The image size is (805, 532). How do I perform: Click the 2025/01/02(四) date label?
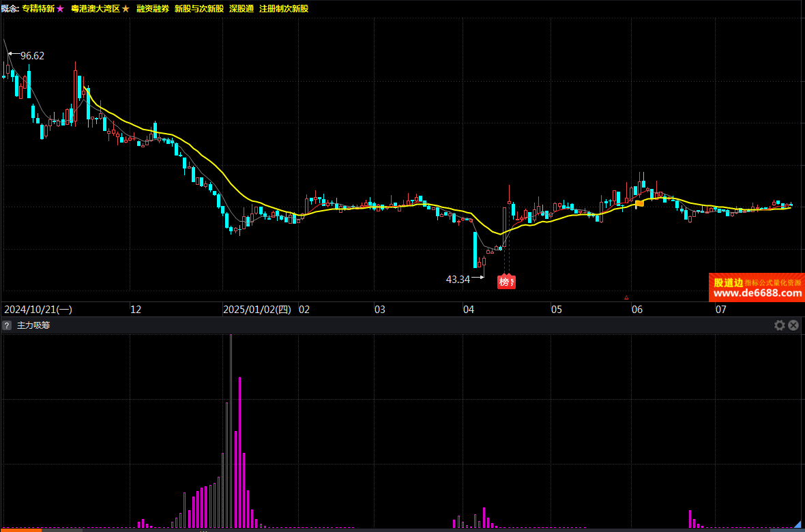[257, 310]
